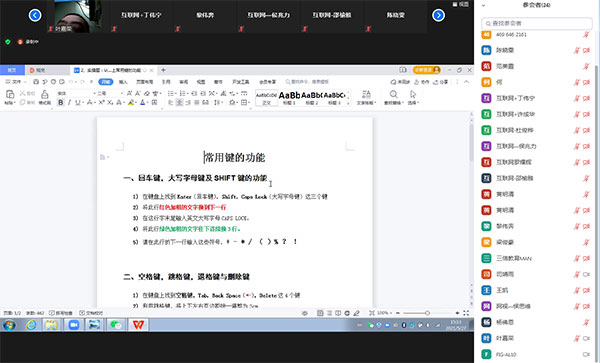Select the Page Layout ribbon tab

145,82
